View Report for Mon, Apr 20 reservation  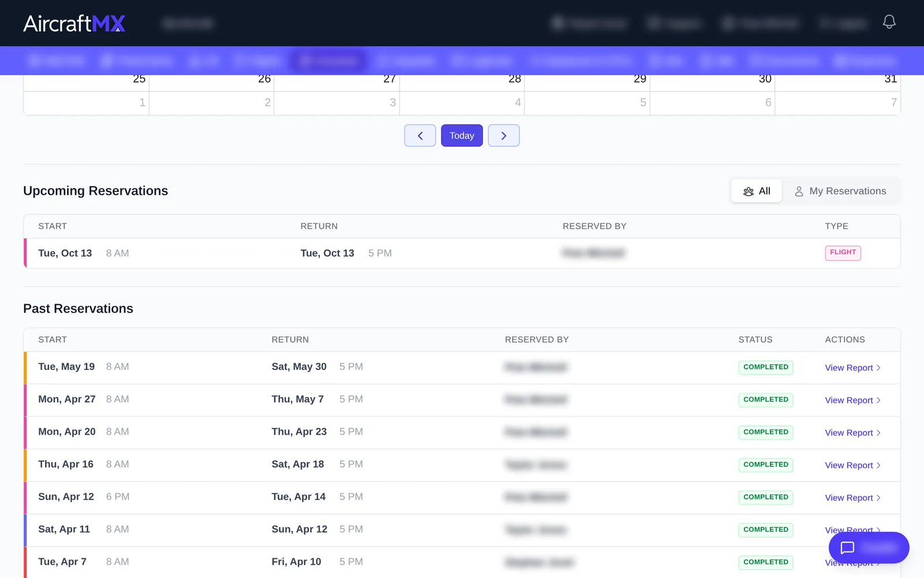pyautogui.click(x=852, y=432)
